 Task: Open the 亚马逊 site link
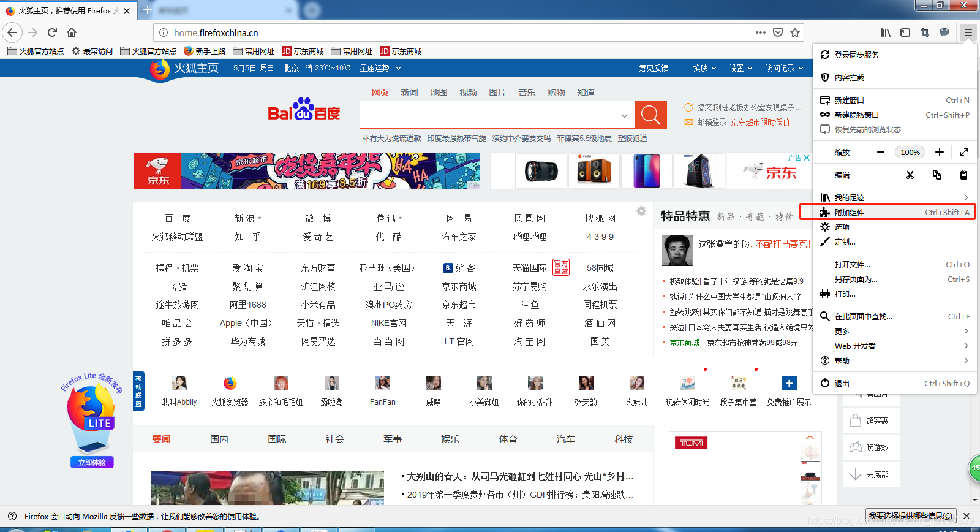388,286
